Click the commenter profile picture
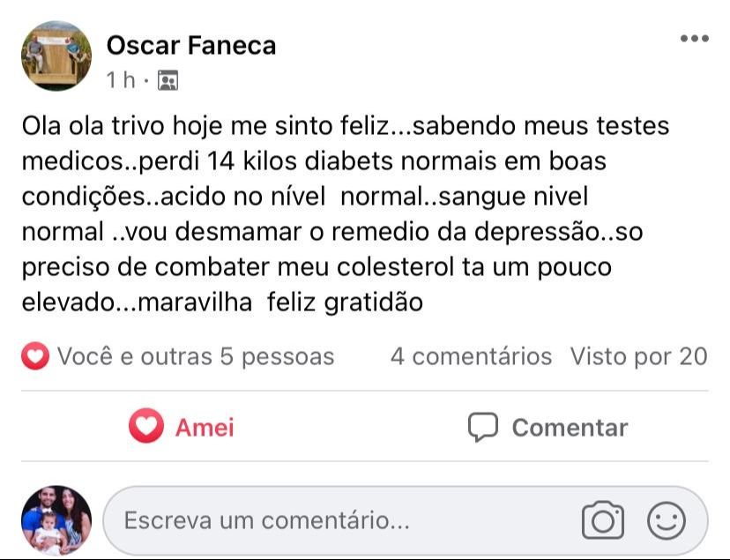This screenshot has height=560, width=730. click(56, 520)
